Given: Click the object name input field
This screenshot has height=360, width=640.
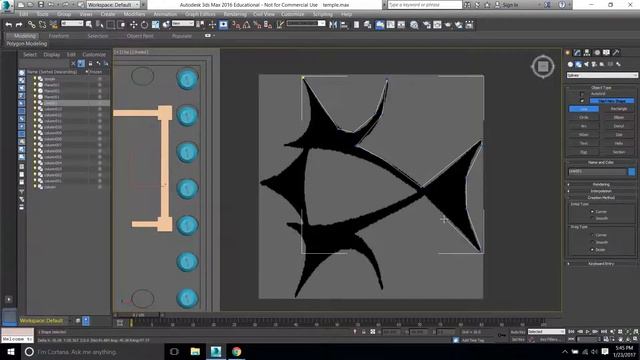Looking at the screenshot, I should [597, 172].
